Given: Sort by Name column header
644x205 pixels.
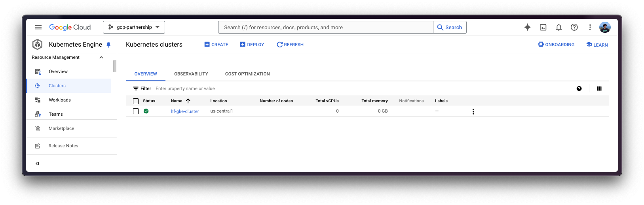Looking at the screenshot, I should point(177,101).
